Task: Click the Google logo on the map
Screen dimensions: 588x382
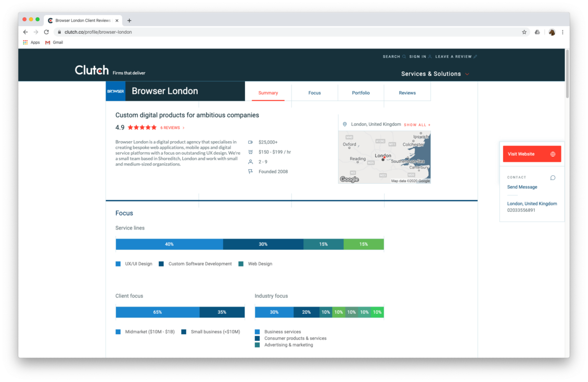Action: point(349,179)
